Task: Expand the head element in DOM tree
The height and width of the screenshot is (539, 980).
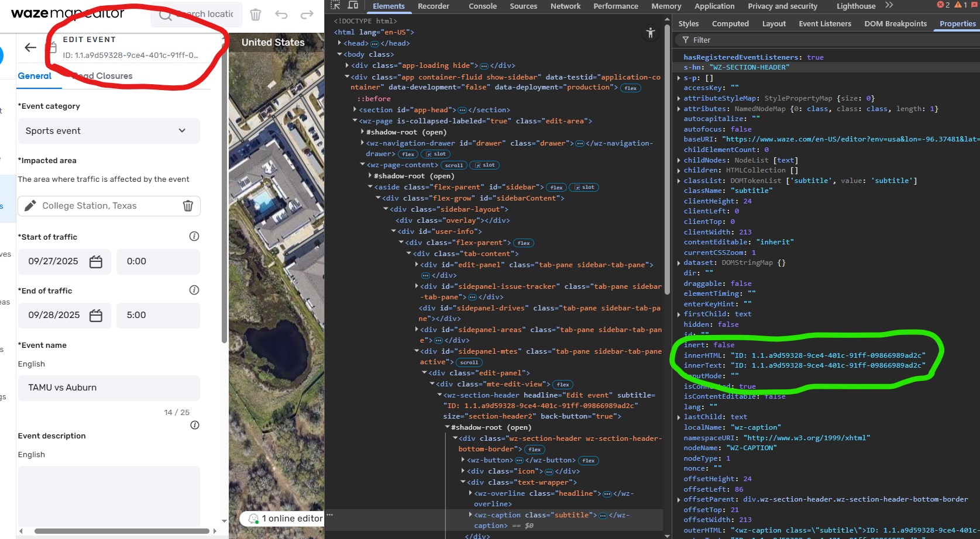Action: pyautogui.click(x=340, y=43)
